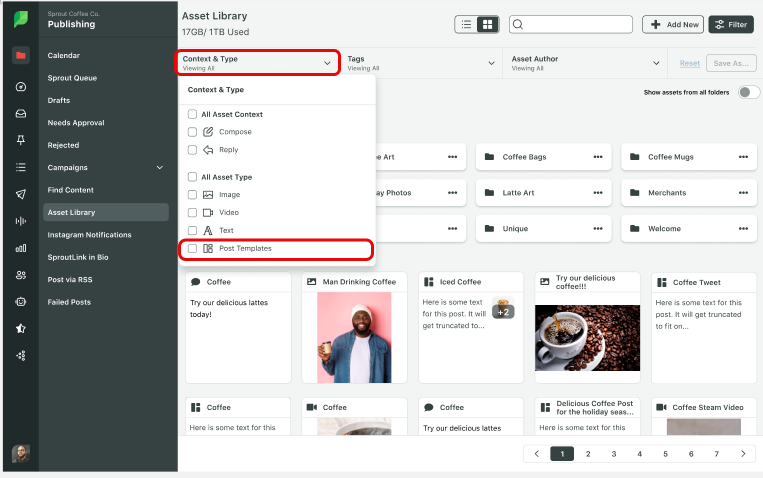Image resolution: width=763 pixels, height=478 pixels.
Task: Switch to list view
Action: (x=466, y=24)
